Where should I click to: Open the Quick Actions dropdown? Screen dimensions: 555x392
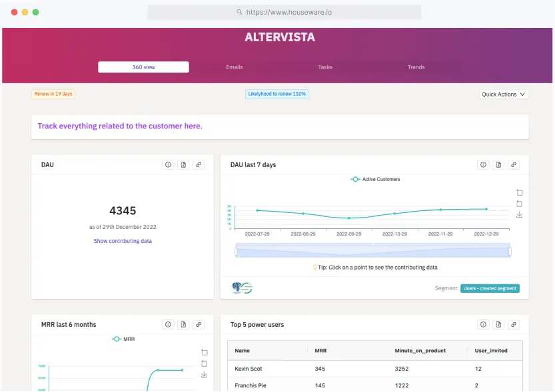[x=503, y=94]
